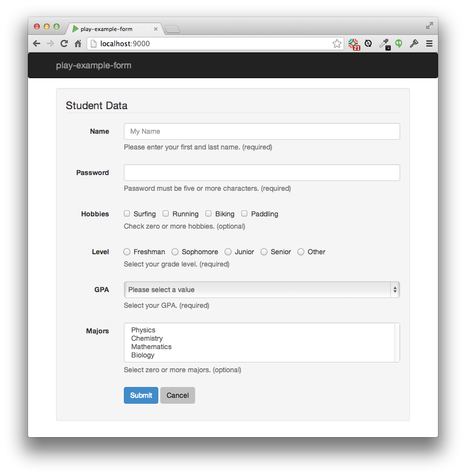Check the Running hobby checkbox
The width and height of the screenshot is (466, 476).
166,214
